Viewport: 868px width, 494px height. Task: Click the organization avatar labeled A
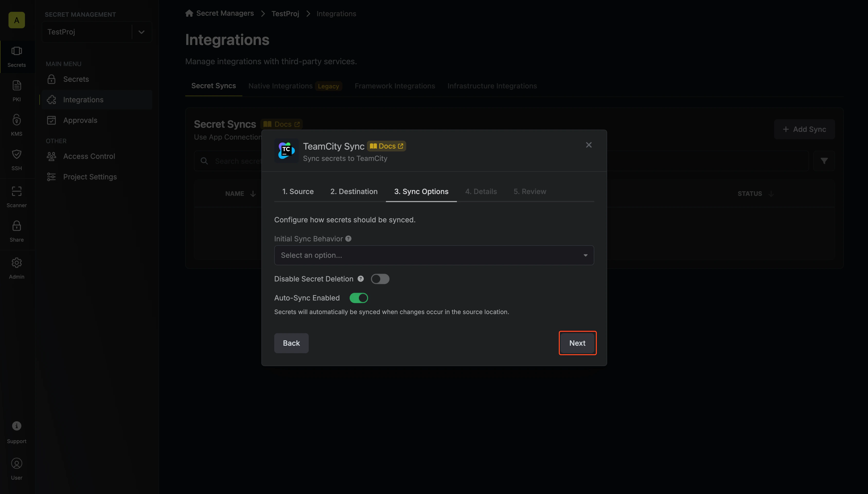coord(17,20)
